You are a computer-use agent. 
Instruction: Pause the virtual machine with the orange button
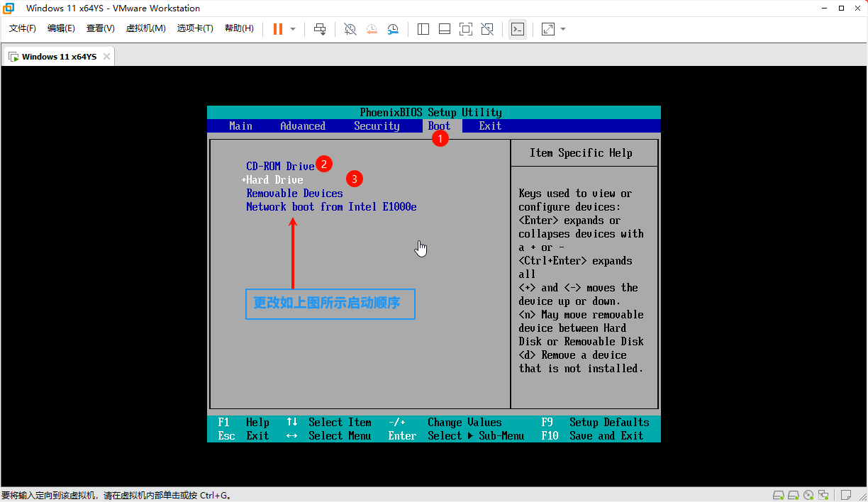[277, 29]
